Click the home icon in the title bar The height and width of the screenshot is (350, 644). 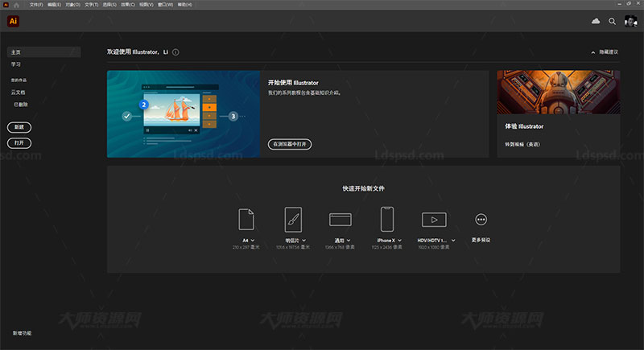[16, 5]
